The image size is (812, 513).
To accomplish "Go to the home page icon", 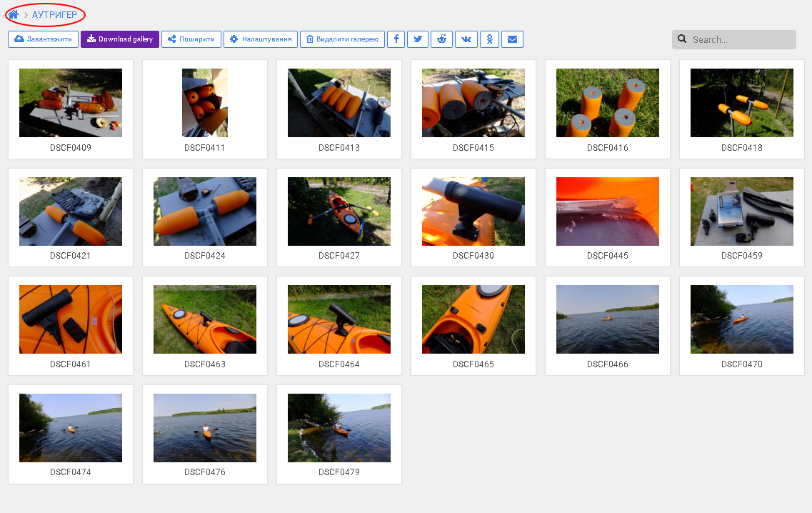I will coord(14,14).
